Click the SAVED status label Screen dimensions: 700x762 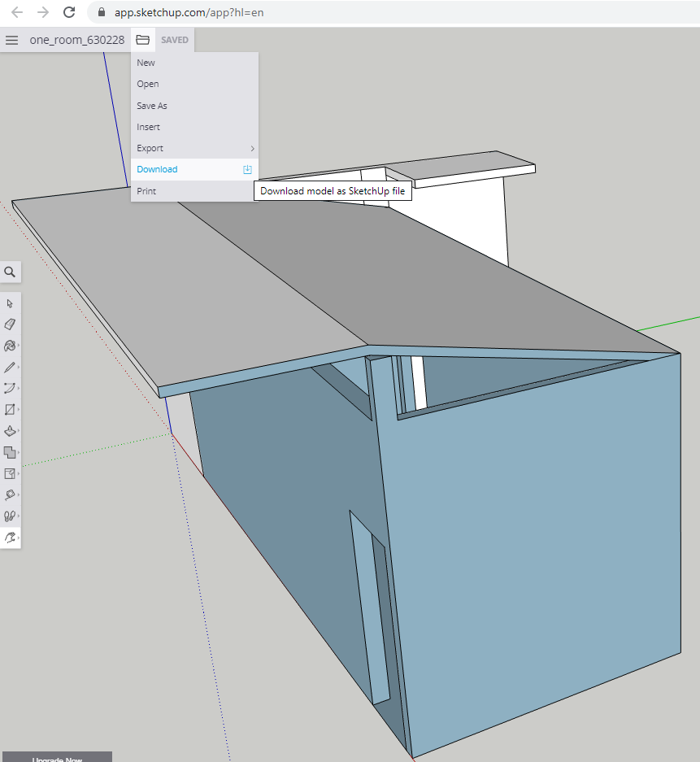(175, 40)
